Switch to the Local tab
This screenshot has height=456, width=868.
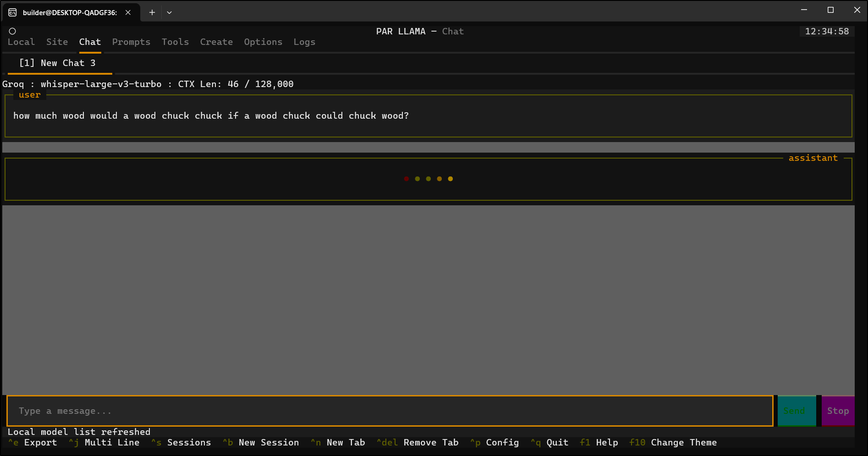[x=21, y=42]
